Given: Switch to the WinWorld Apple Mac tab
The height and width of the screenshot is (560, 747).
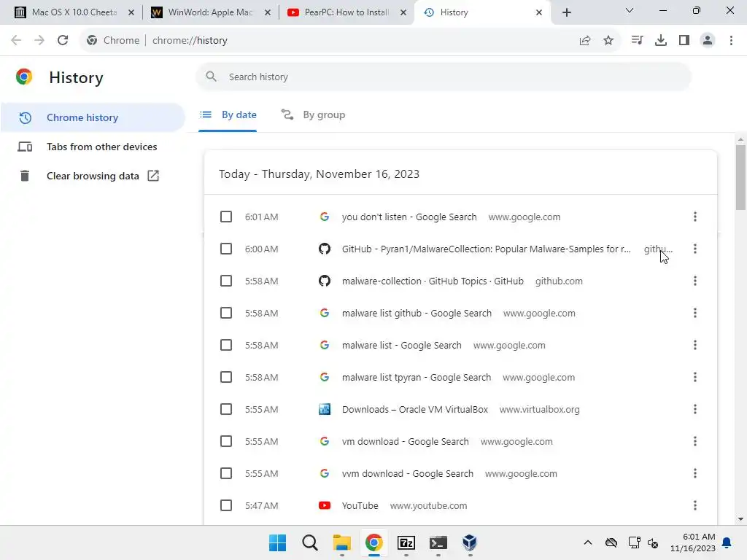Looking at the screenshot, I should pos(210,12).
